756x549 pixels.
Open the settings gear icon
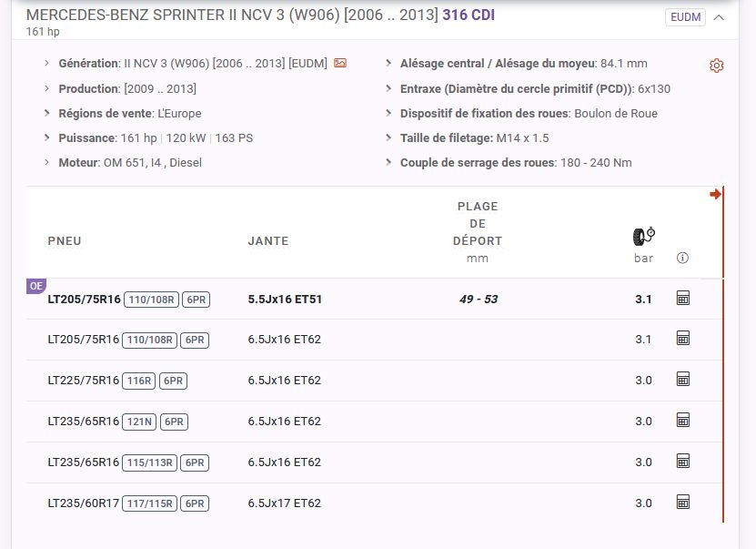click(716, 66)
